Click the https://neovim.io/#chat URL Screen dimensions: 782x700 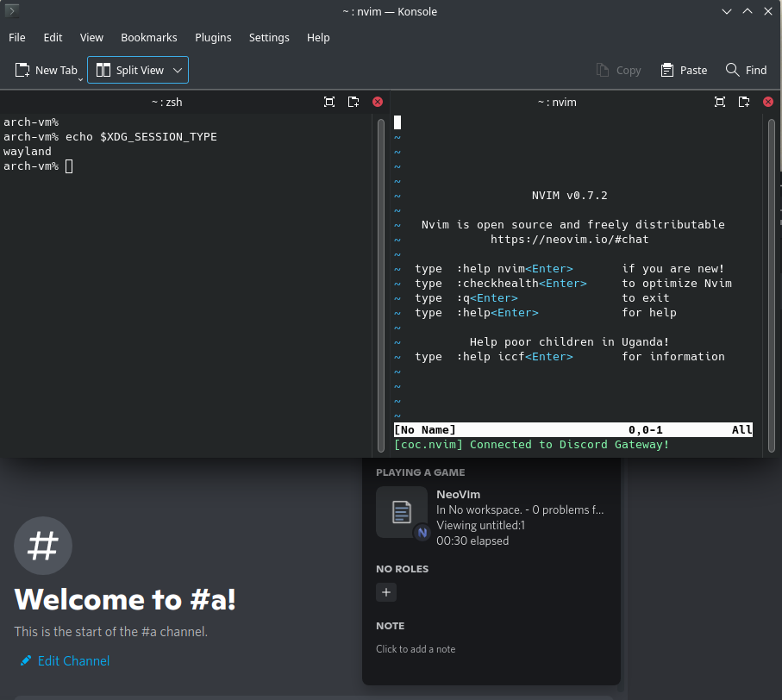pyautogui.click(x=570, y=240)
